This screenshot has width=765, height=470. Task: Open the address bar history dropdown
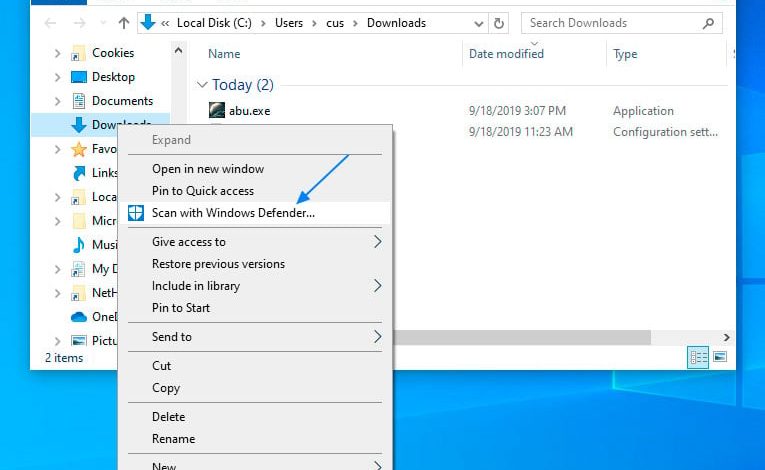(479, 23)
